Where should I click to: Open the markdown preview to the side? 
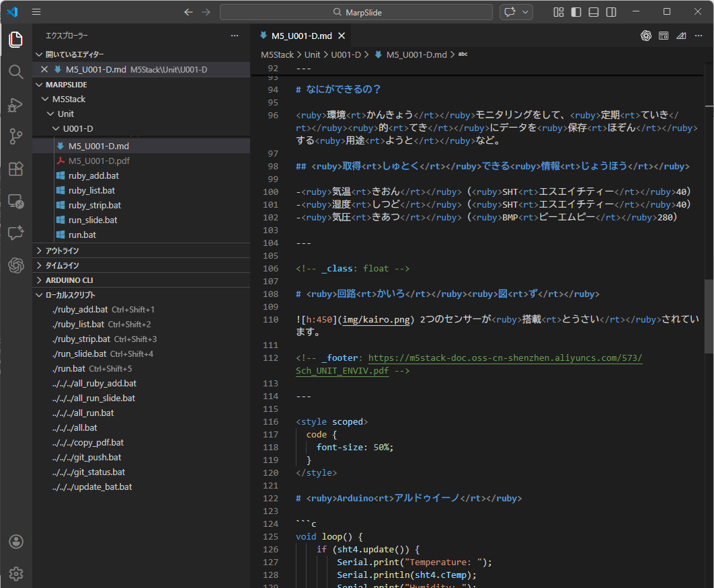coord(664,36)
